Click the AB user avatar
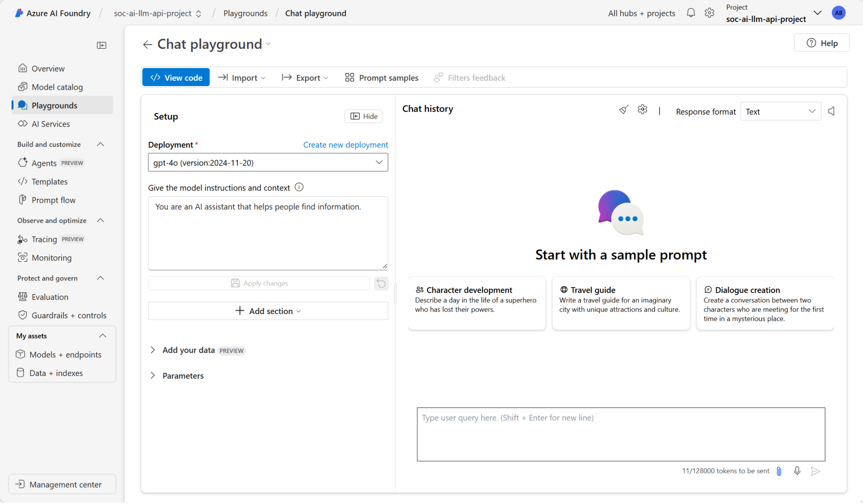This screenshot has height=504, width=863. (x=839, y=13)
